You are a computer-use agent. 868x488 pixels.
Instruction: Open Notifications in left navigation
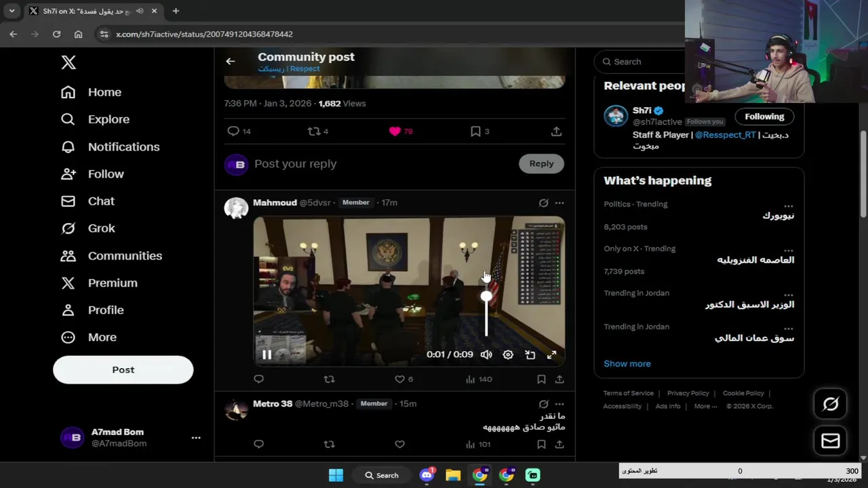110,146
